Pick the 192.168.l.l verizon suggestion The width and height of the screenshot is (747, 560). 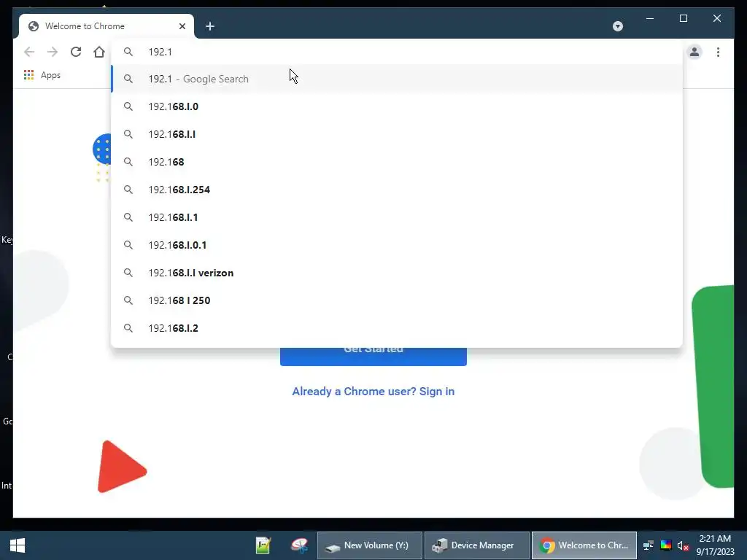[x=396, y=273]
